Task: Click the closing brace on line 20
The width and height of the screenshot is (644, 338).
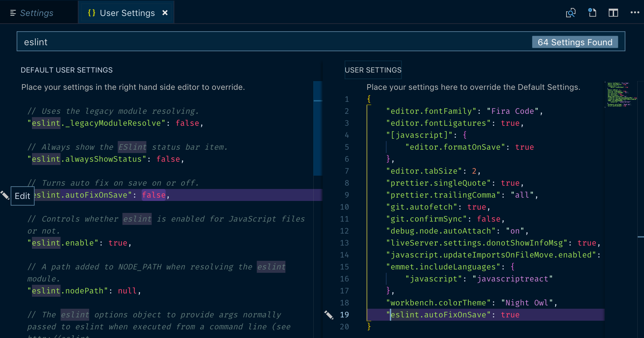Action: tap(369, 326)
